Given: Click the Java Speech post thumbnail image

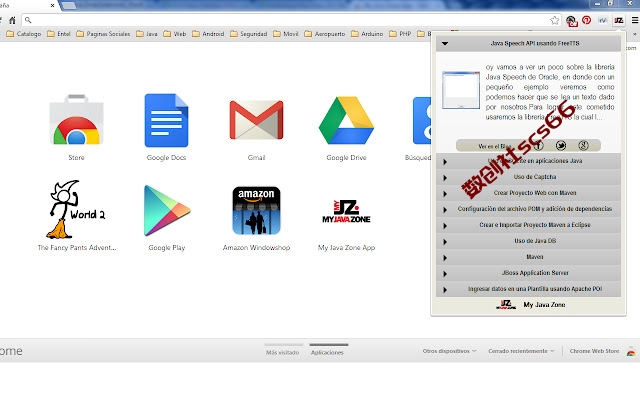Looking at the screenshot, I should tap(461, 90).
